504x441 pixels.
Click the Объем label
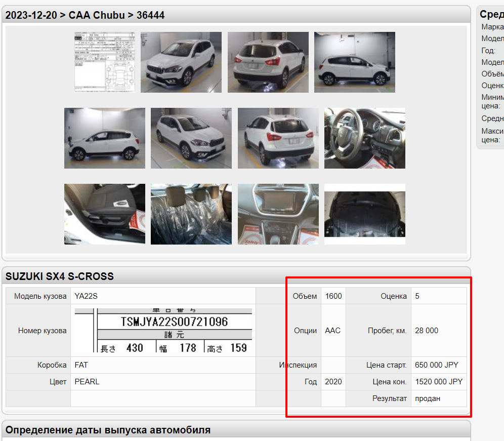(x=305, y=296)
